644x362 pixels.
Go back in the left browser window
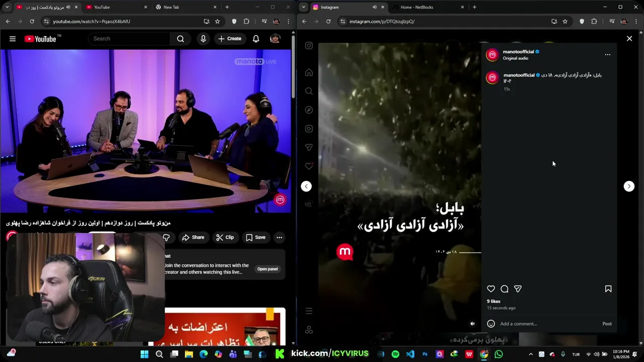click(x=8, y=22)
